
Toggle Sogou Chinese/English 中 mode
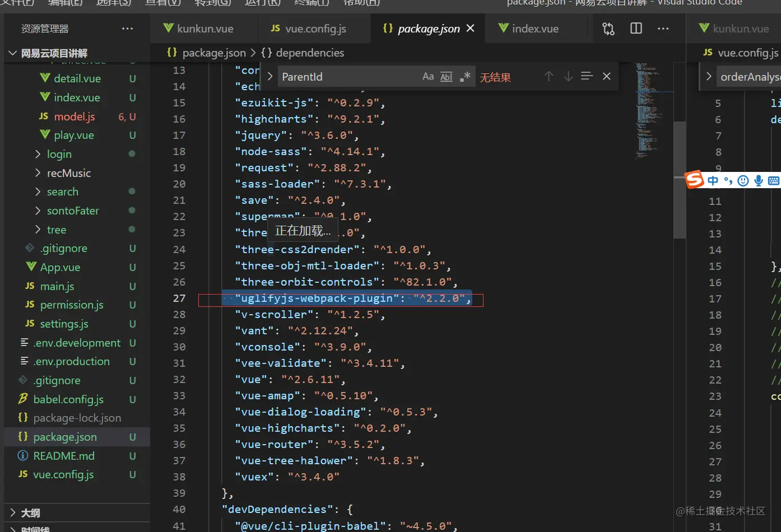pos(713,180)
